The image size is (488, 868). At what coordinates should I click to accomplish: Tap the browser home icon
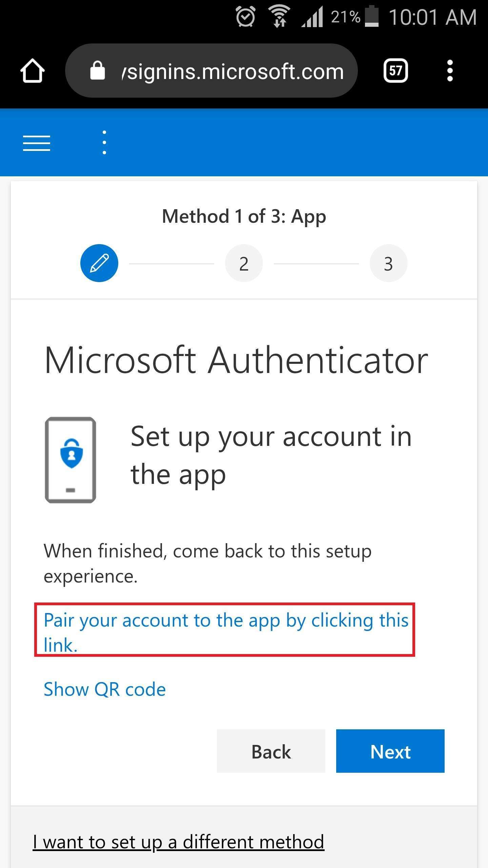coord(33,71)
